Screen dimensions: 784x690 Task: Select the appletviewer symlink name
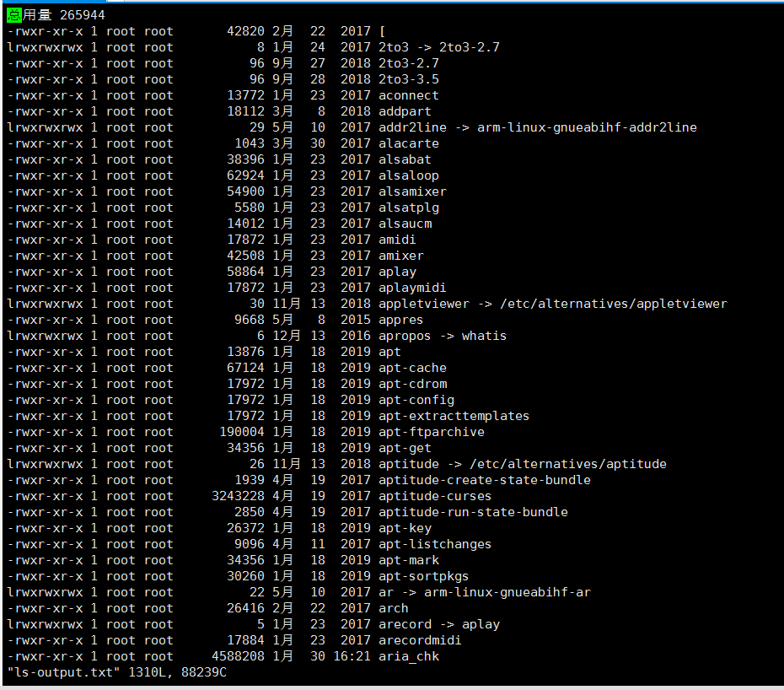coord(424,304)
